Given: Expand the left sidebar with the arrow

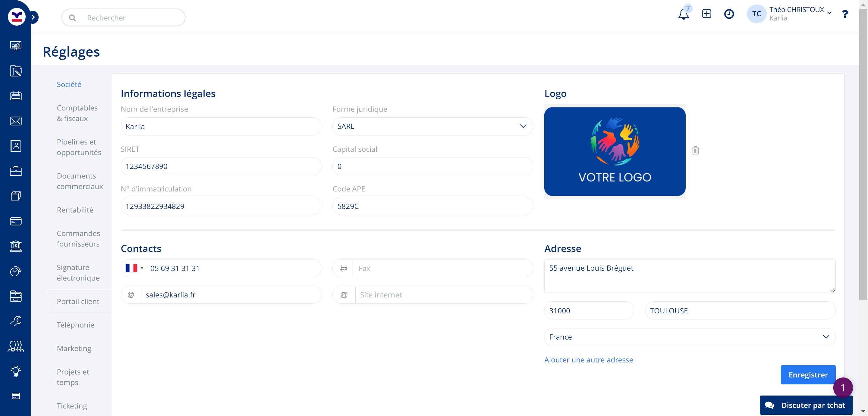Looking at the screenshot, I should 33,17.
